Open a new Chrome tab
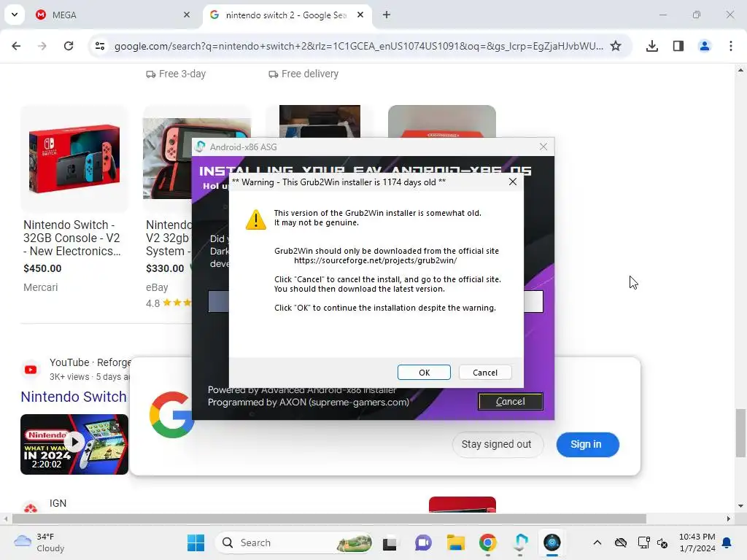This screenshot has height=560, width=747. point(387,15)
